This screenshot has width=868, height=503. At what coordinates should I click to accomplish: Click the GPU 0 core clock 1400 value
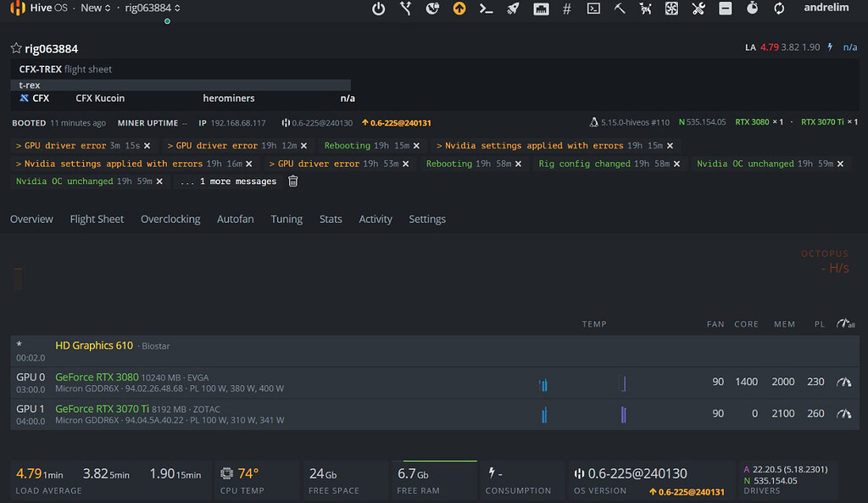point(746,382)
